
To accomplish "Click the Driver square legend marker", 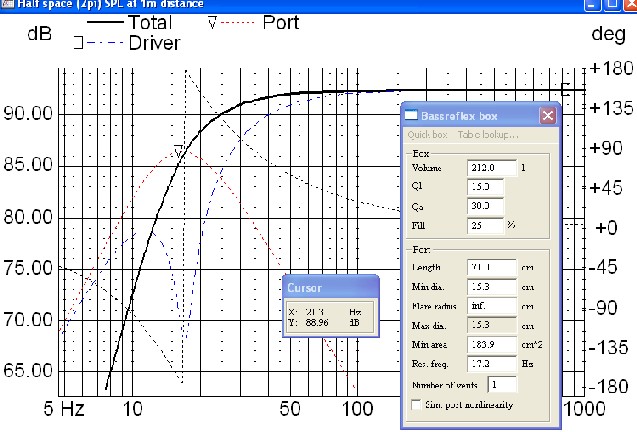I will [x=78, y=42].
